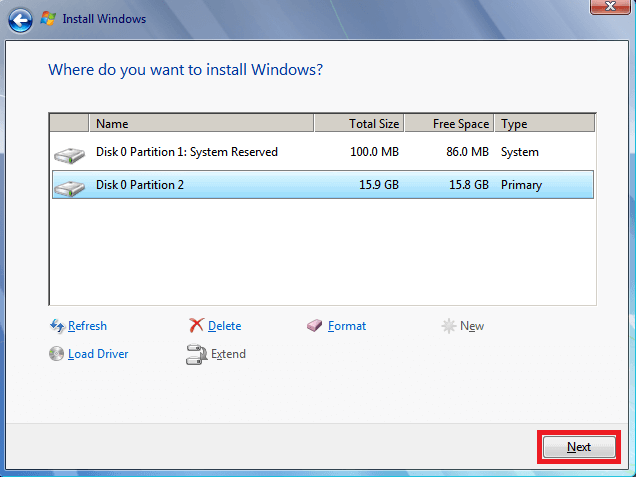The image size is (636, 477).
Task: Select Disk 0 Partition 1: System Reserved row
Action: coord(300,153)
